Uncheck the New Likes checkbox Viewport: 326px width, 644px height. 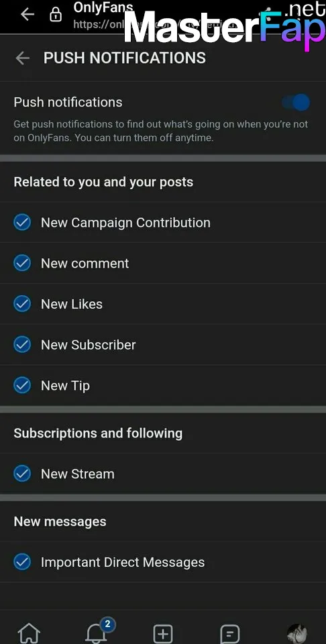[22, 304]
